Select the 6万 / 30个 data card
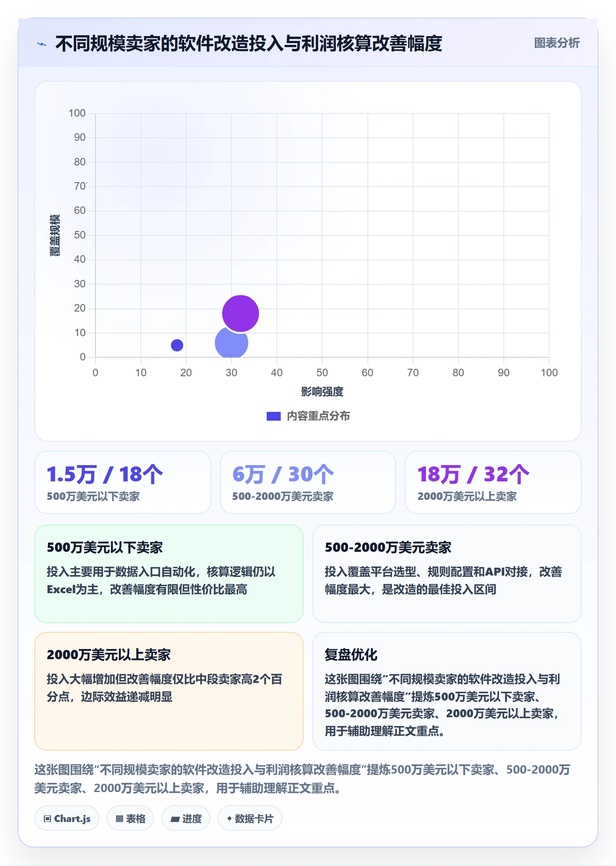The image size is (616, 866). [x=308, y=482]
